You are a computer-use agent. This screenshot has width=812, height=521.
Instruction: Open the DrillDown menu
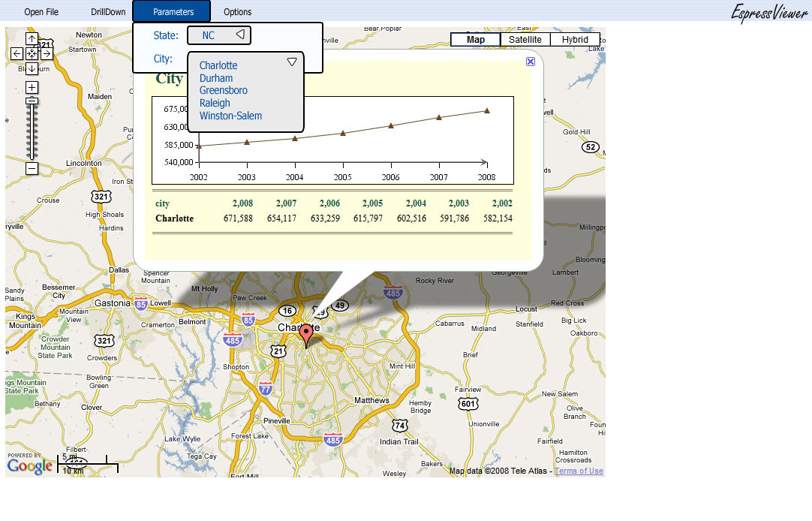click(108, 12)
